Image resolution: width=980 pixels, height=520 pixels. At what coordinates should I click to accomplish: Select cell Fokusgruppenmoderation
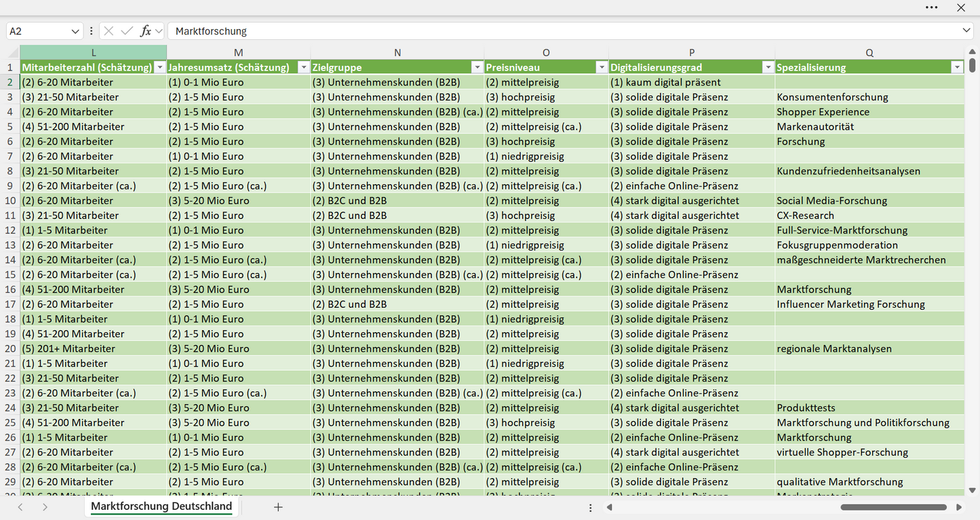[869, 245]
